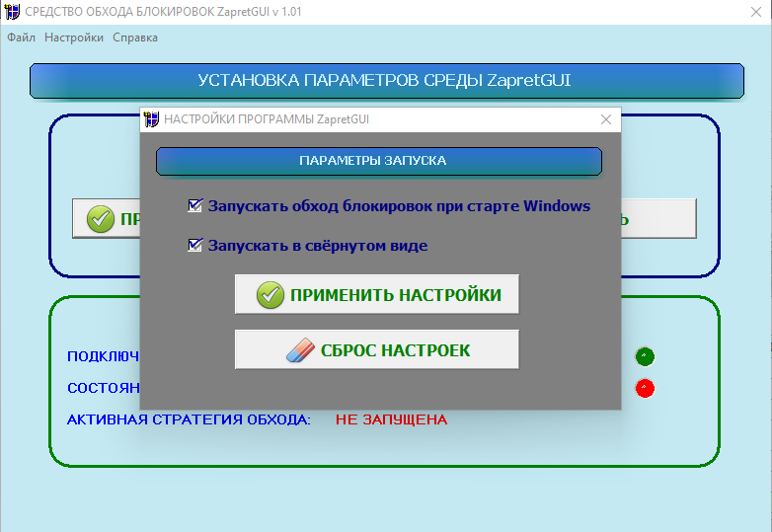Enable launching bypass at Windows startup checkbox
The image size is (772, 532).
pos(194,205)
